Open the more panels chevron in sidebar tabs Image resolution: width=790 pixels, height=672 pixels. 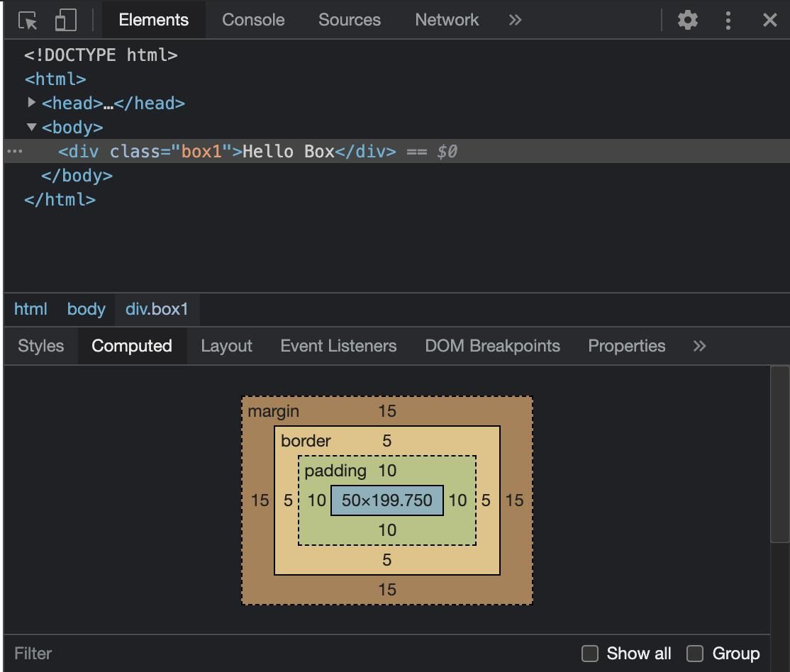point(699,346)
